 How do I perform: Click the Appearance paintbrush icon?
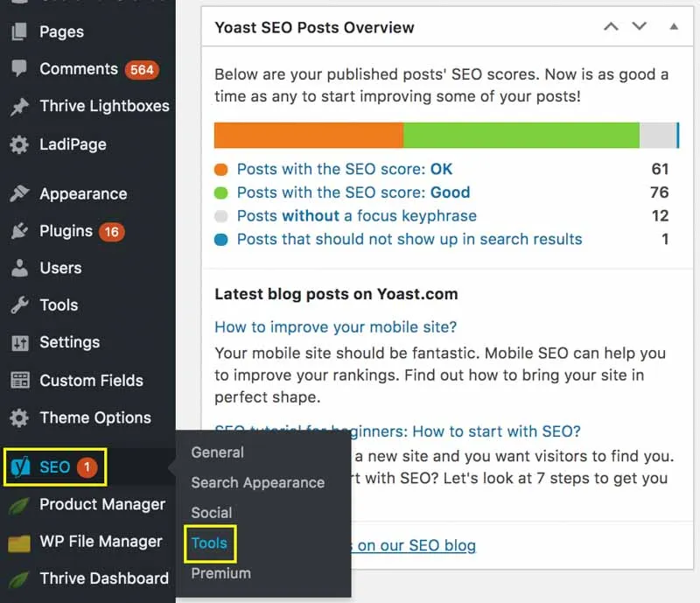(19, 193)
